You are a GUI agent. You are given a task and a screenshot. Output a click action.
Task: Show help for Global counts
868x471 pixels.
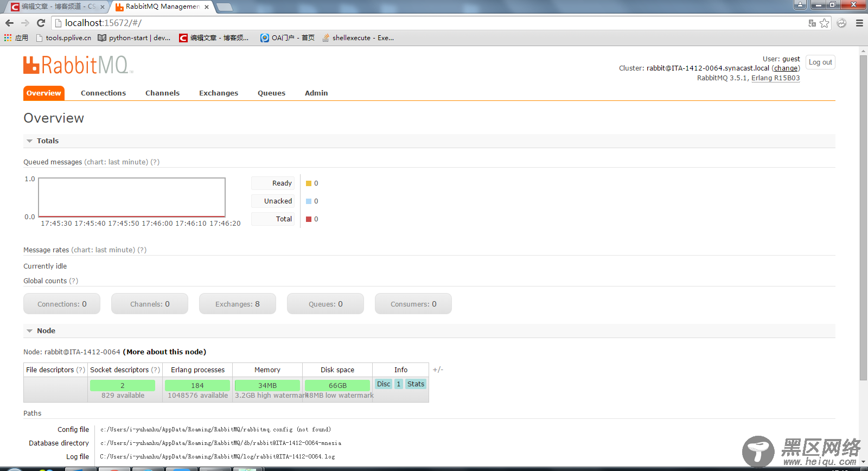[74, 281]
